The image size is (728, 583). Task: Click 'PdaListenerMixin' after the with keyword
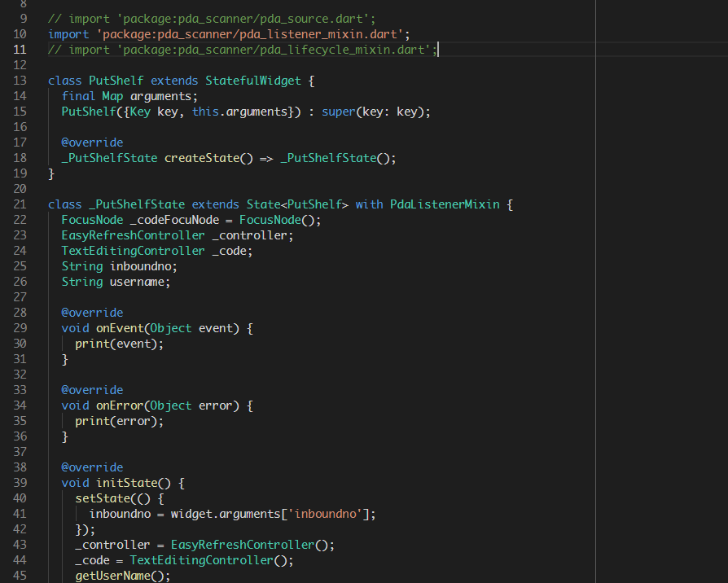[x=445, y=204]
